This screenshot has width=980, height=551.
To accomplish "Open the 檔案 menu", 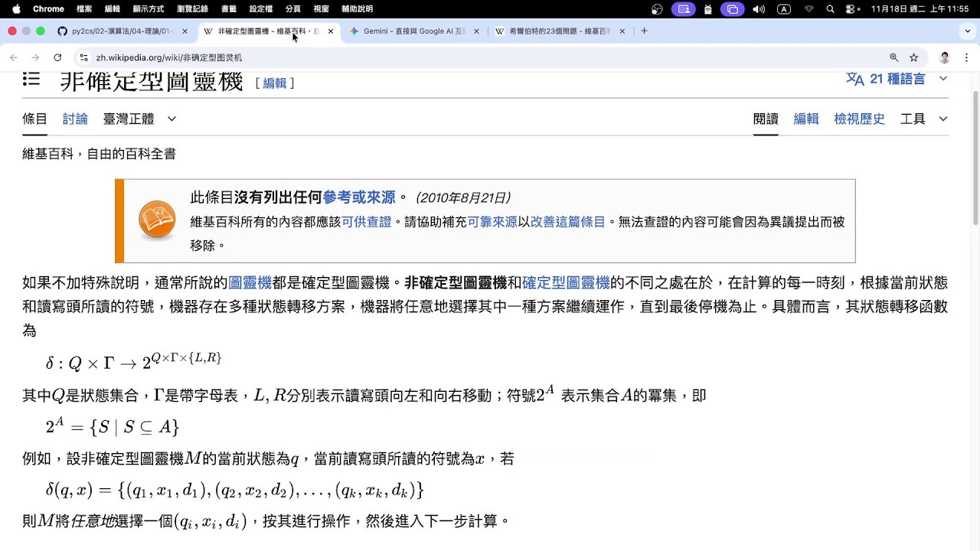I will (84, 9).
